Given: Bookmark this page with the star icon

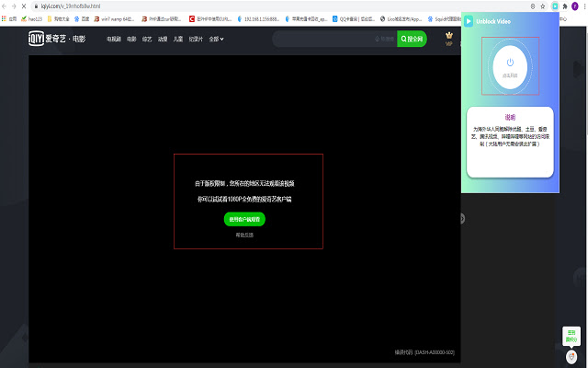Looking at the screenshot, I should click(543, 6).
